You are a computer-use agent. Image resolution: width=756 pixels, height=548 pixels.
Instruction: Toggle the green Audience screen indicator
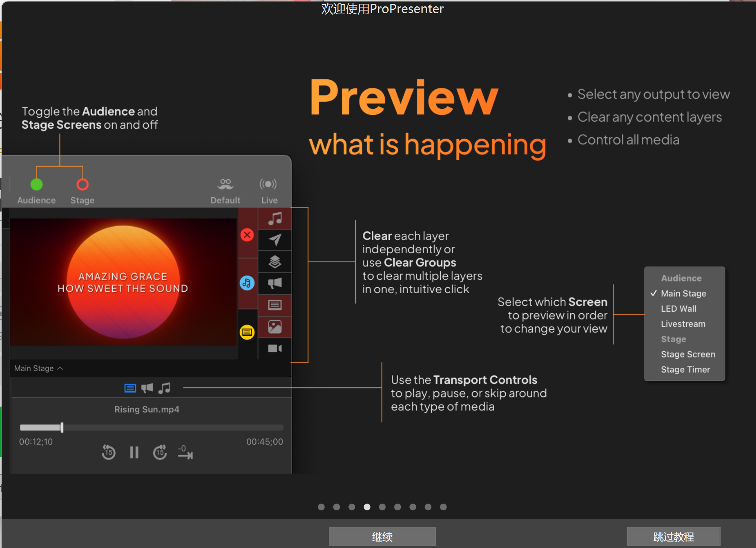[x=37, y=184]
